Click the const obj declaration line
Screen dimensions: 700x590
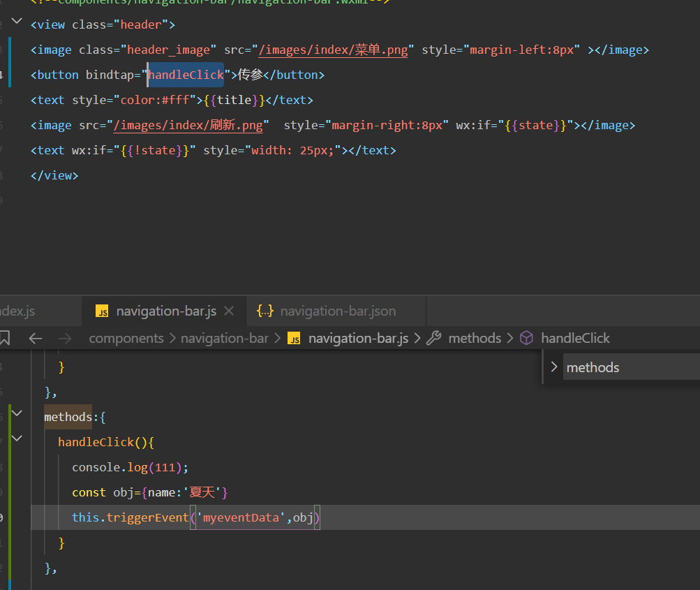pyautogui.click(x=150, y=493)
